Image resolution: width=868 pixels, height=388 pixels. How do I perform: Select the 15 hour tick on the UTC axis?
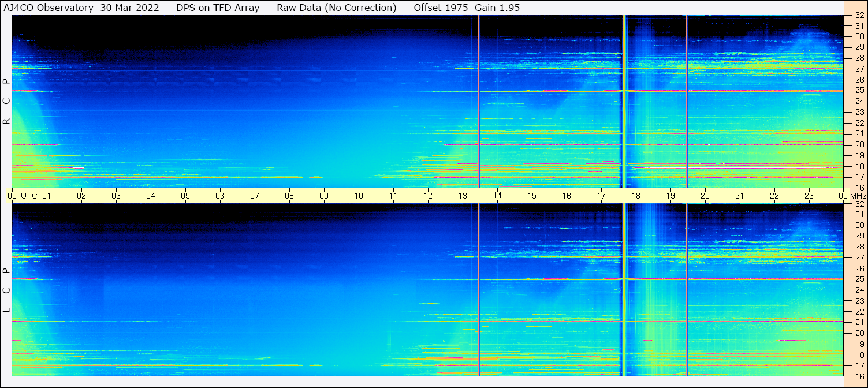tap(532, 196)
